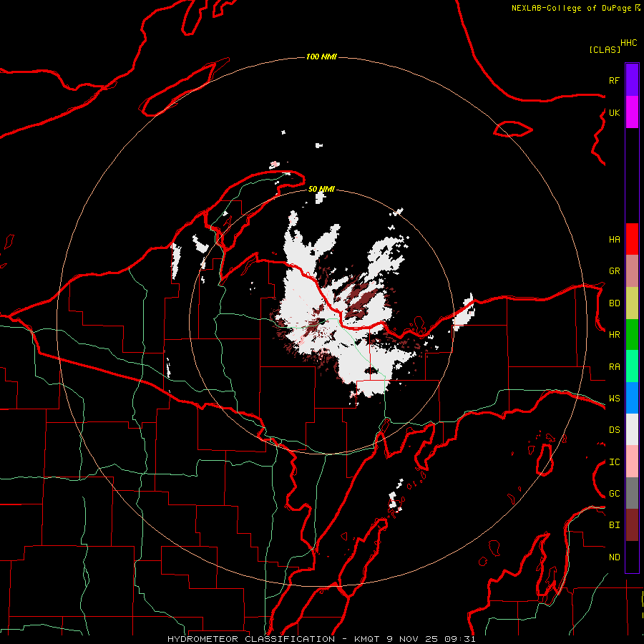
Task: Click the [CLAS] units label
Action: pyautogui.click(x=605, y=49)
